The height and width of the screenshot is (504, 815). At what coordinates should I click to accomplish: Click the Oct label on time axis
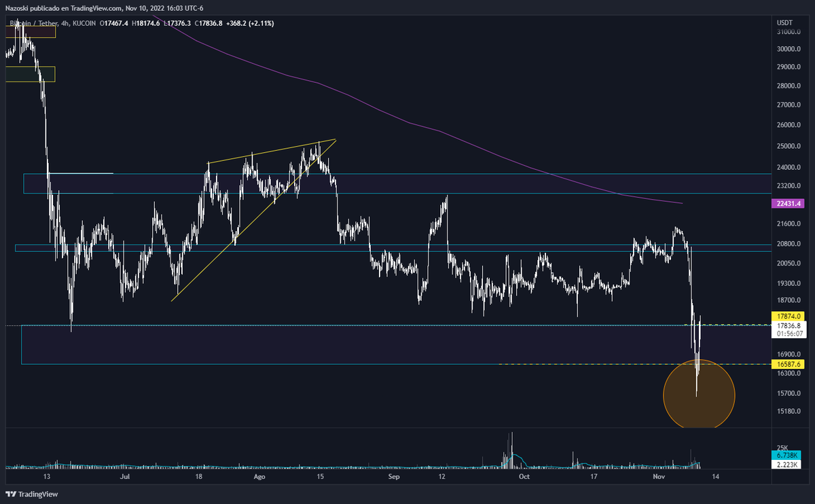pyautogui.click(x=523, y=477)
